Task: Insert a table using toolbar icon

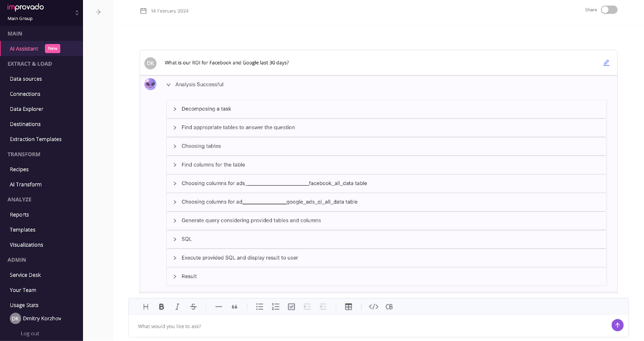Action: [x=349, y=307]
